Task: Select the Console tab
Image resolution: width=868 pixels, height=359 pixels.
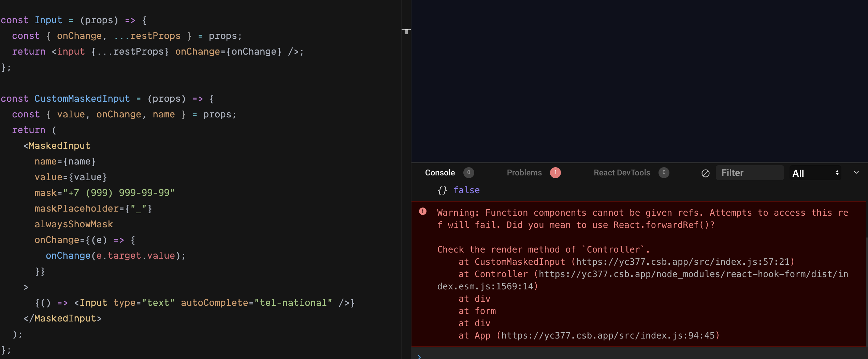Action: 440,173
